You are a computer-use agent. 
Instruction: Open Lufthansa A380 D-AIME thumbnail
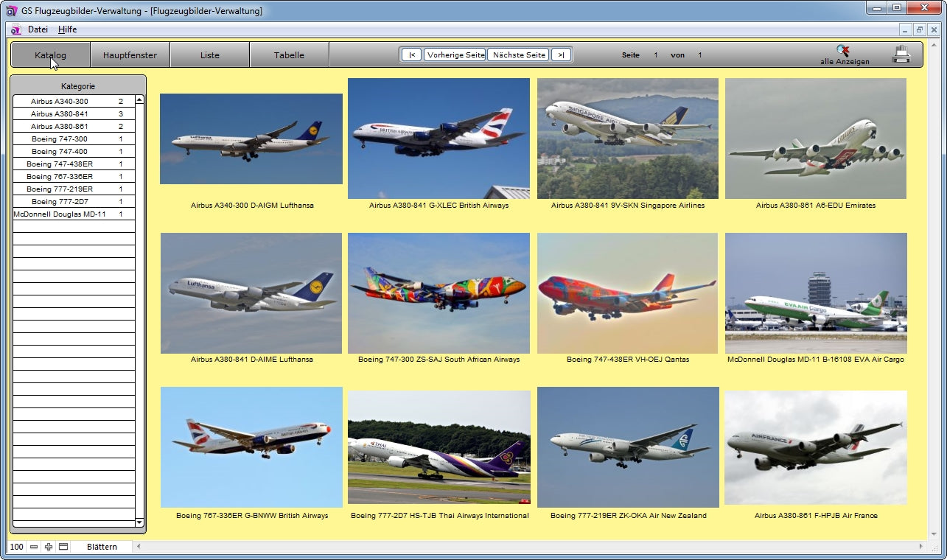[x=251, y=293]
